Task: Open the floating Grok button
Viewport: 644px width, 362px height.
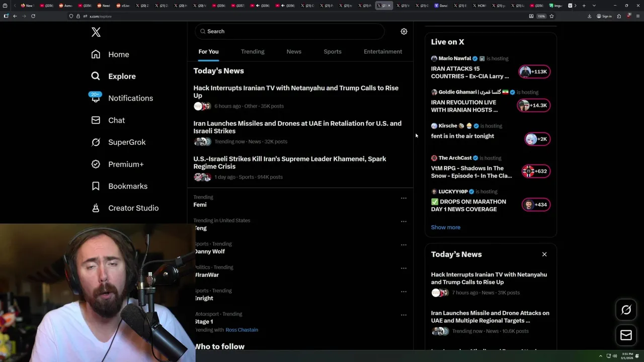Action: (626, 310)
